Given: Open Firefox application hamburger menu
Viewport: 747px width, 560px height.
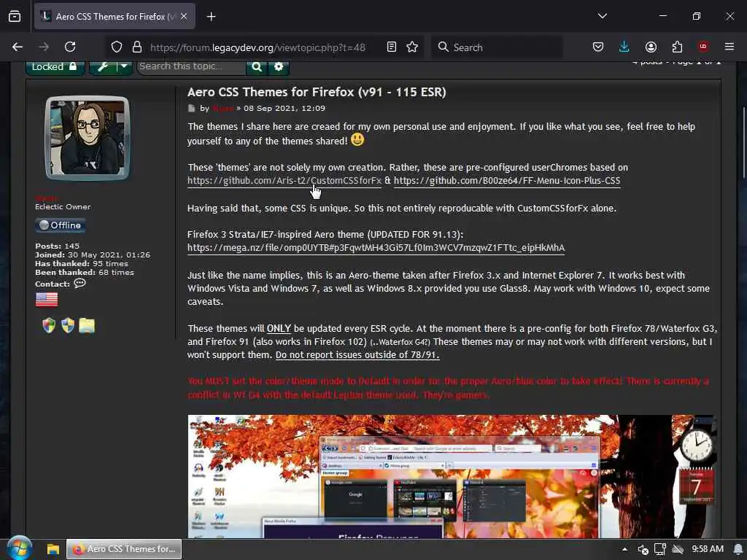Looking at the screenshot, I should pyautogui.click(x=729, y=47).
